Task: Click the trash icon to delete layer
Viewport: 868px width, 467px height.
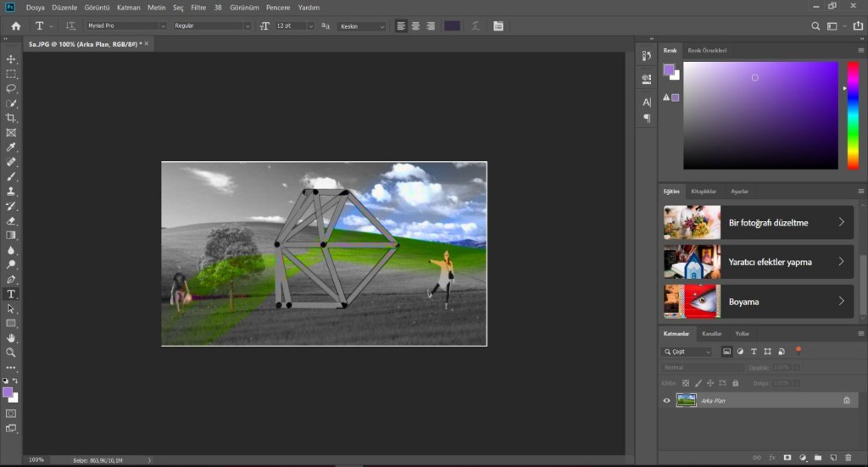Action: coord(848,458)
